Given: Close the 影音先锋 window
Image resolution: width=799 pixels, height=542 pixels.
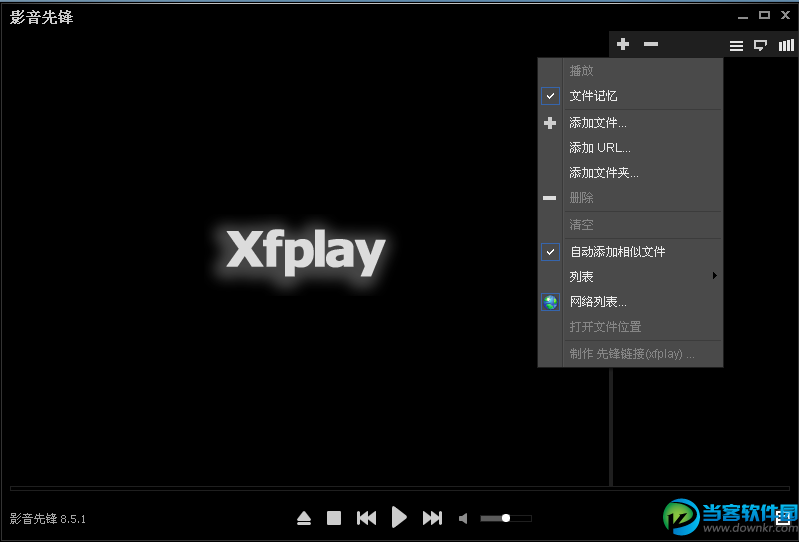Looking at the screenshot, I should click(786, 15).
